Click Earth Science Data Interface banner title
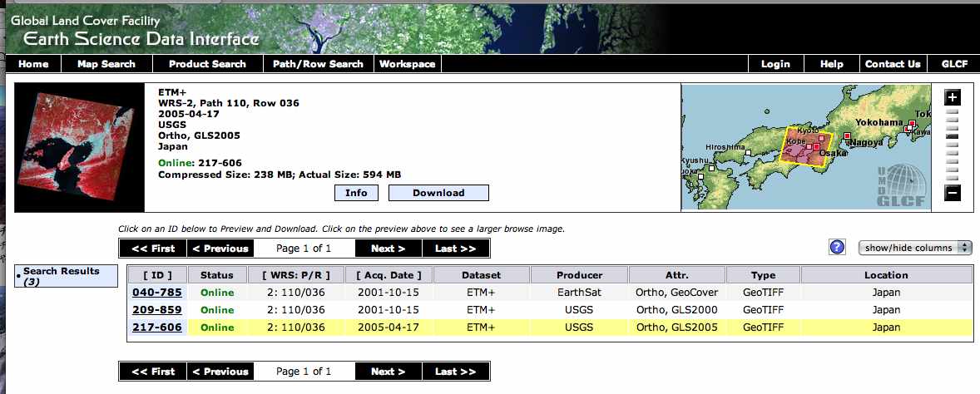 click(141, 39)
